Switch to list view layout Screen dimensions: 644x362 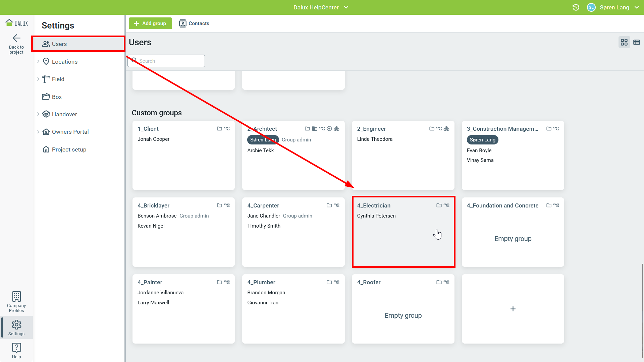pos(636,42)
